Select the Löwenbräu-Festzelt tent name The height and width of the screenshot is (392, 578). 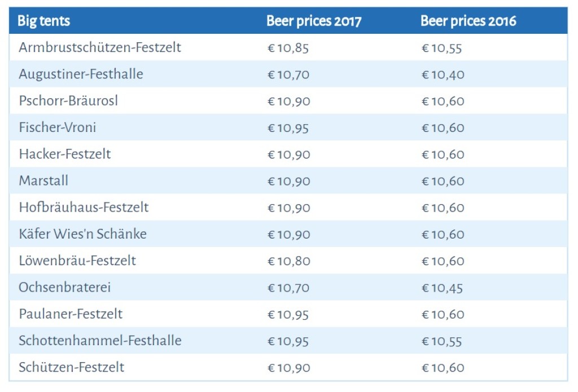tap(77, 261)
